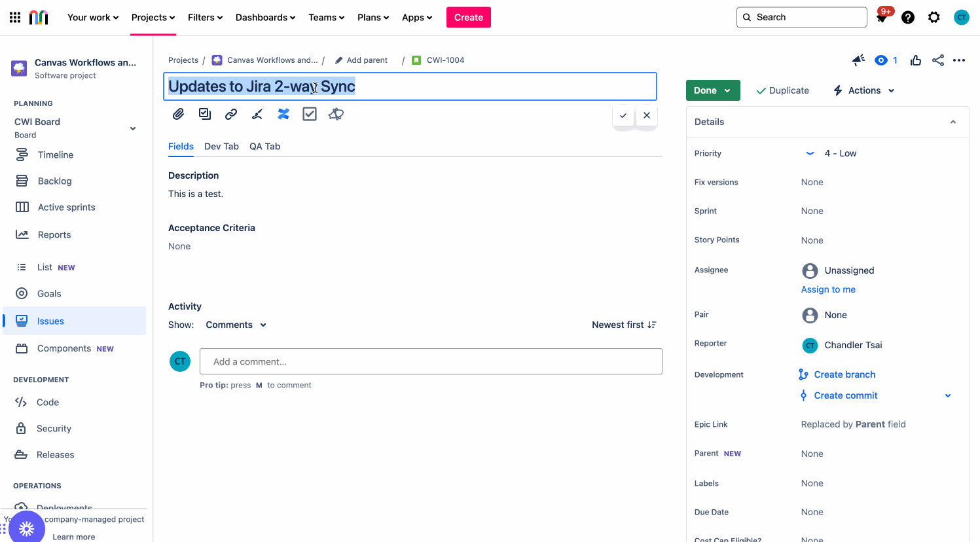Image resolution: width=980 pixels, height=542 pixels.
Task: Open the notifications icon with 9+ badge
Action: coord(882,17)
